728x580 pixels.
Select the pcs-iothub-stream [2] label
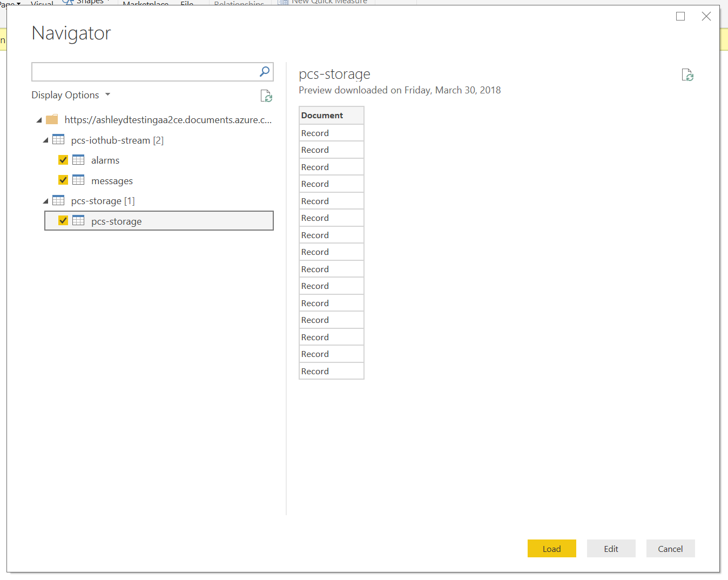[x=117, y=140]
